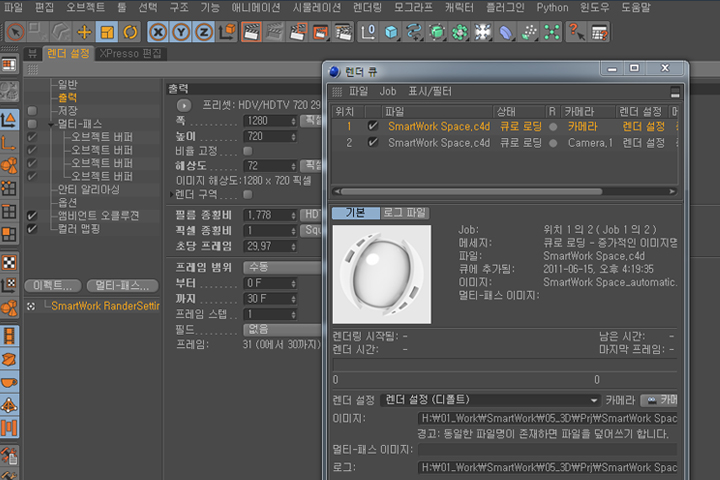Open the 프레임 범위 수동 dropdown
This screenshot has width=720, height=480.
pos(282,267)
